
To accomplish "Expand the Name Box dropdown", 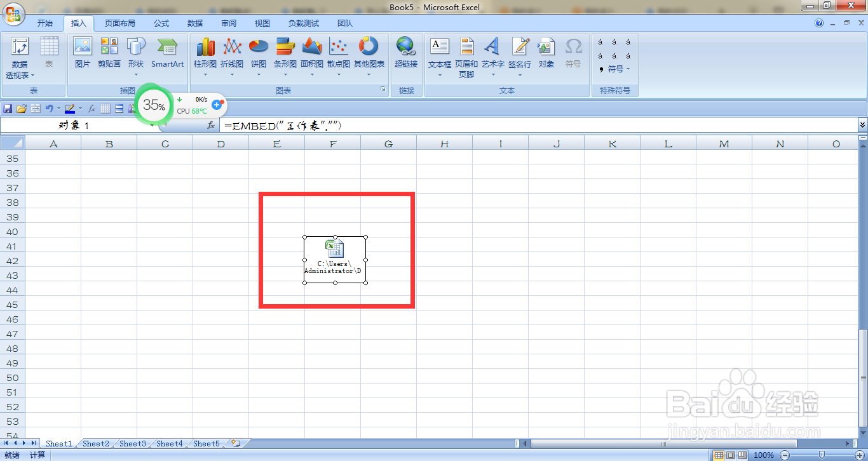I will coord(152,126).
